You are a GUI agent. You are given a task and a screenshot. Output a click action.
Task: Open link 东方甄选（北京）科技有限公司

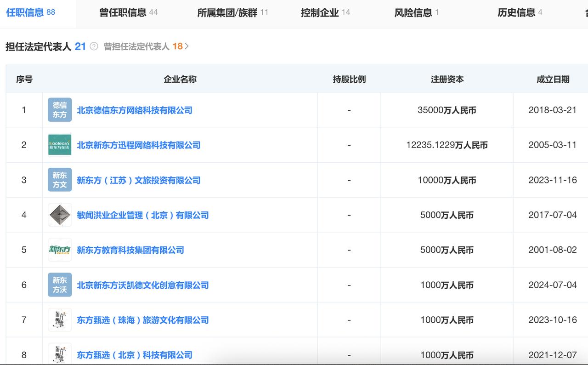pos(135,355)
